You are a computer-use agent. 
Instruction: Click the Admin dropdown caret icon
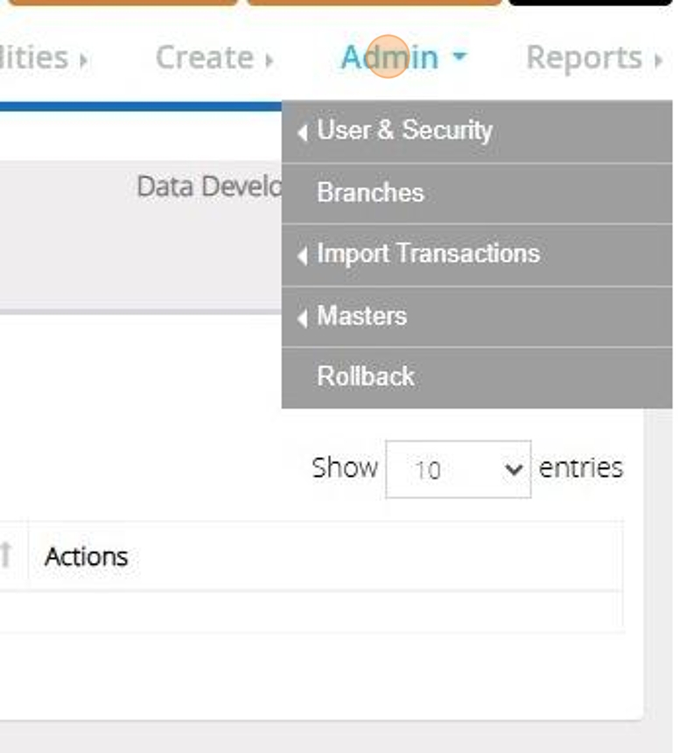(x=459, y=58)
